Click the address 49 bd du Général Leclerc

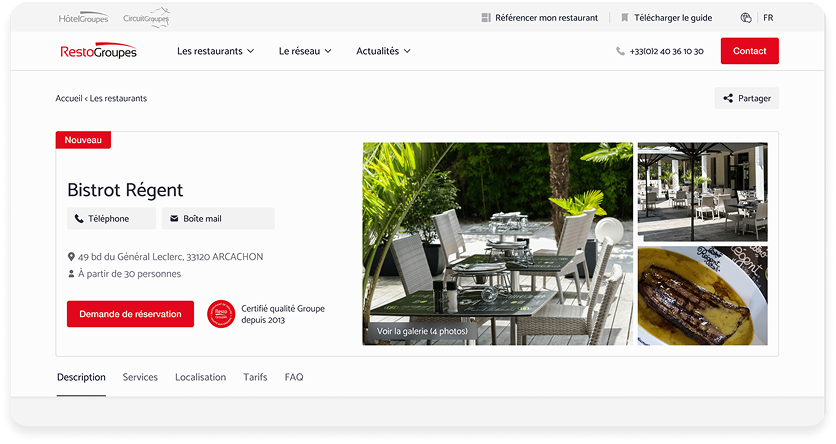171,257
